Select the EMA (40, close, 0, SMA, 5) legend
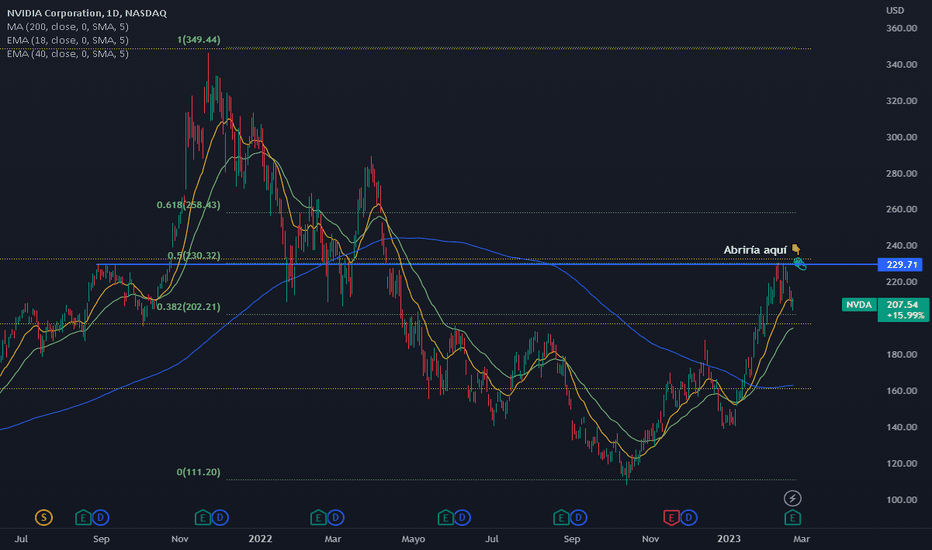The height and width of the screenshot is (550, 932). (x=68, y=54)
